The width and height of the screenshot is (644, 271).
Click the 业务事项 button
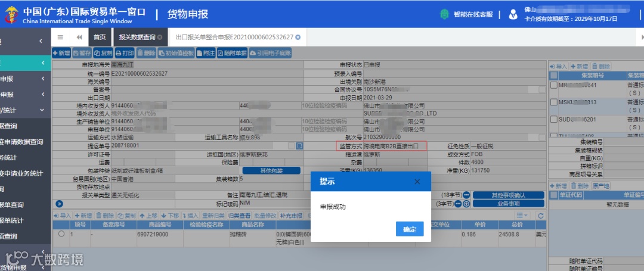tap(509, 203)
